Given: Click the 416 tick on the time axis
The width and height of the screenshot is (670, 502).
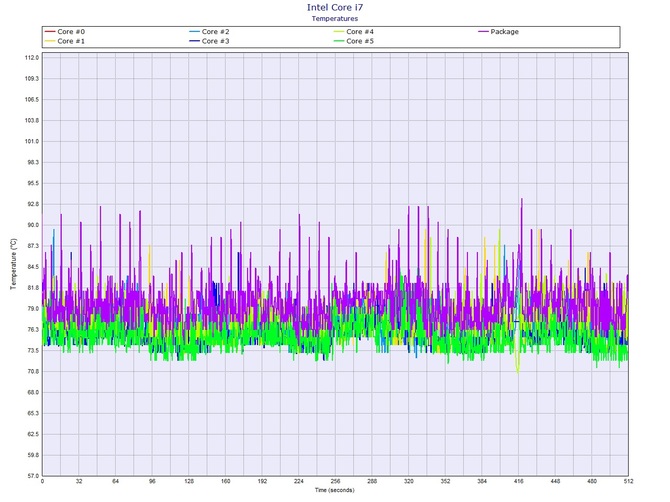Looking at the screenshot, I should click(518, 481).
